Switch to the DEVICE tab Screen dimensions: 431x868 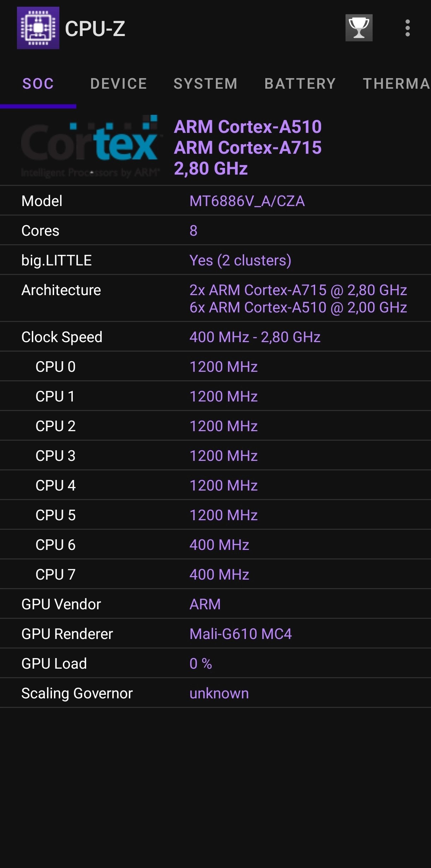click(x=119, y=83)
